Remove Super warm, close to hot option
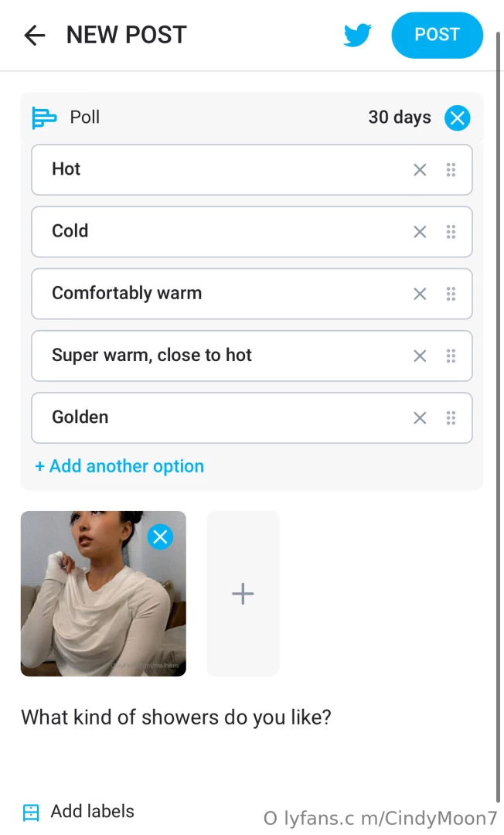504x835 pixels. [x=420, y=356]
